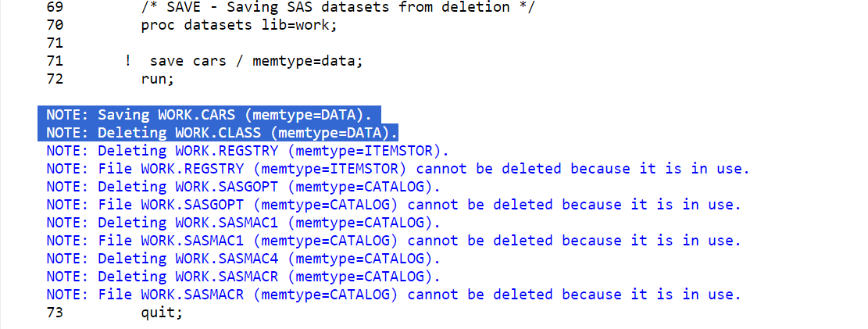The width and height of the screenshot is (868, 329).
Task: Click line number 73 in the log
Action: point(55,313)
